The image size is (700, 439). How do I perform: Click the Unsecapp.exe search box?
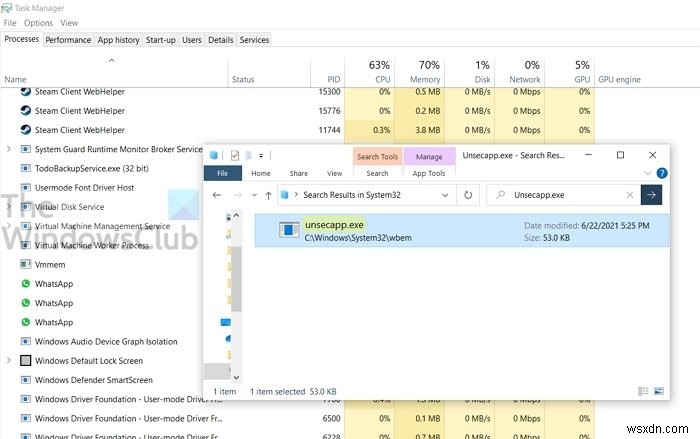point(562,195)
